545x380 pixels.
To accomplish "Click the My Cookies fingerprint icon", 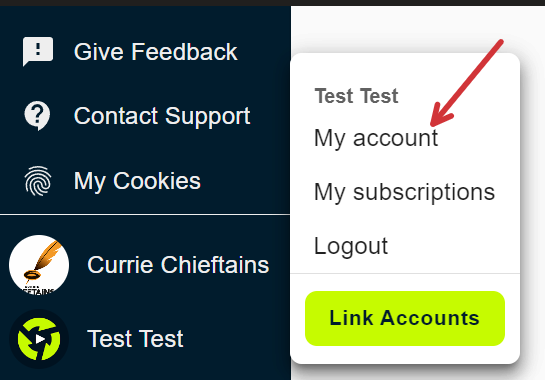I will coord(38,181).
